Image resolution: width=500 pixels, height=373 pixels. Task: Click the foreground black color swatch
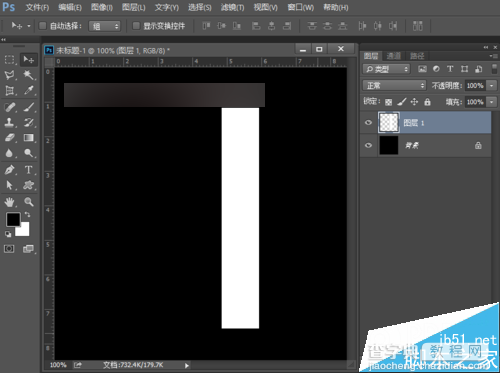(13, 219)
